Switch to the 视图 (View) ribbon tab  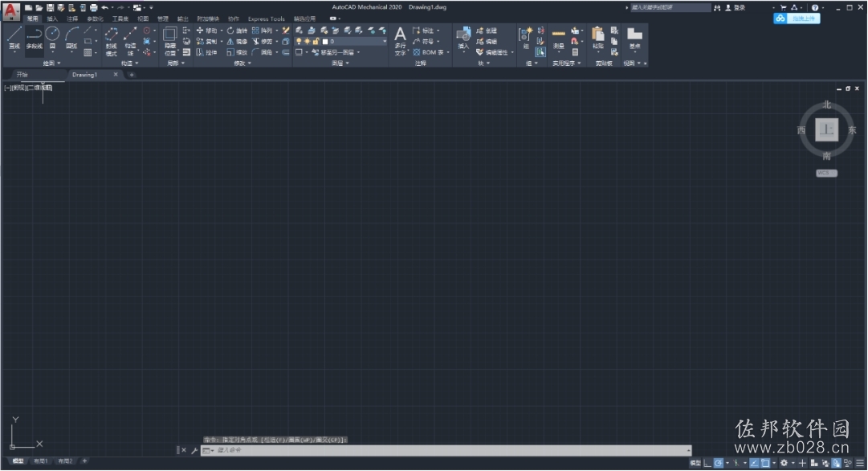[x=143, y=18]
